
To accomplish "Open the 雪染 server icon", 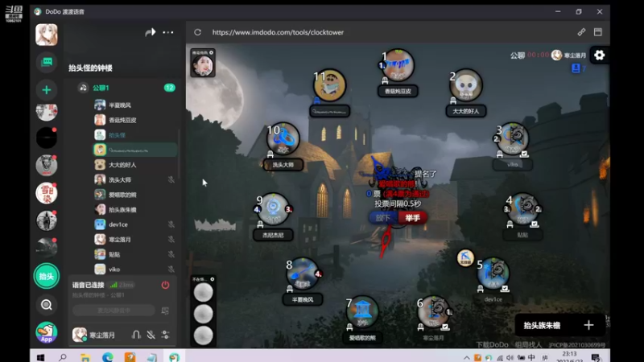I will point(47,193).
